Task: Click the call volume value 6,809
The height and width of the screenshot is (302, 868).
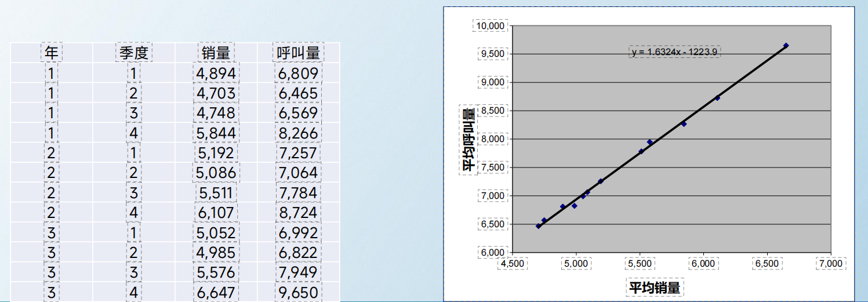Action: (x=299, y=74)
